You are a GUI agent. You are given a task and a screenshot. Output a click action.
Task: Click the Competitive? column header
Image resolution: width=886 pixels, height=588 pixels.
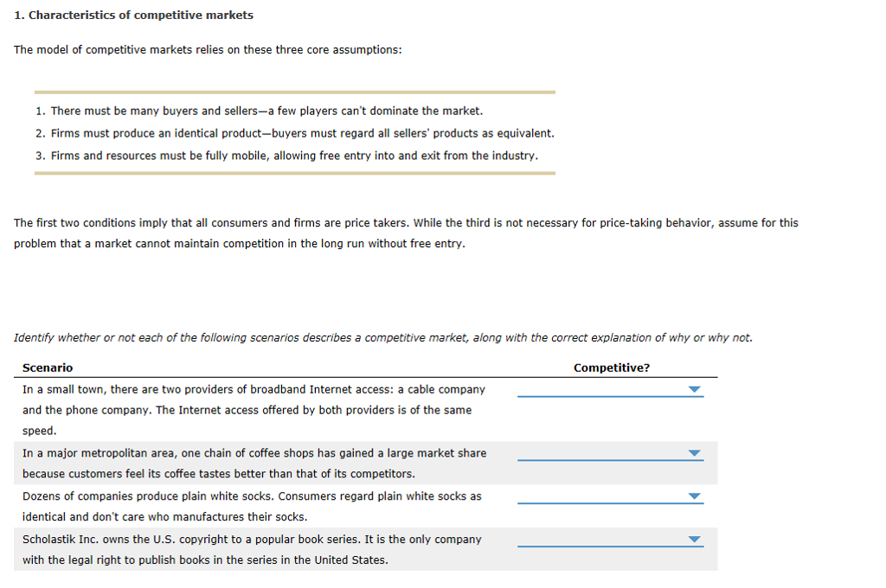coord(612,367)
